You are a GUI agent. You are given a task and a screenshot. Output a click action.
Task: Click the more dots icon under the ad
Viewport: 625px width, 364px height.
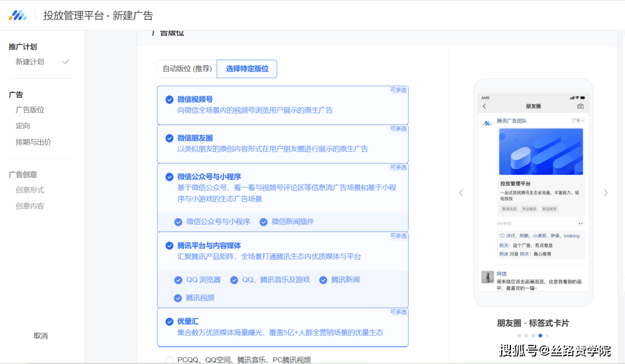[580, 223]
